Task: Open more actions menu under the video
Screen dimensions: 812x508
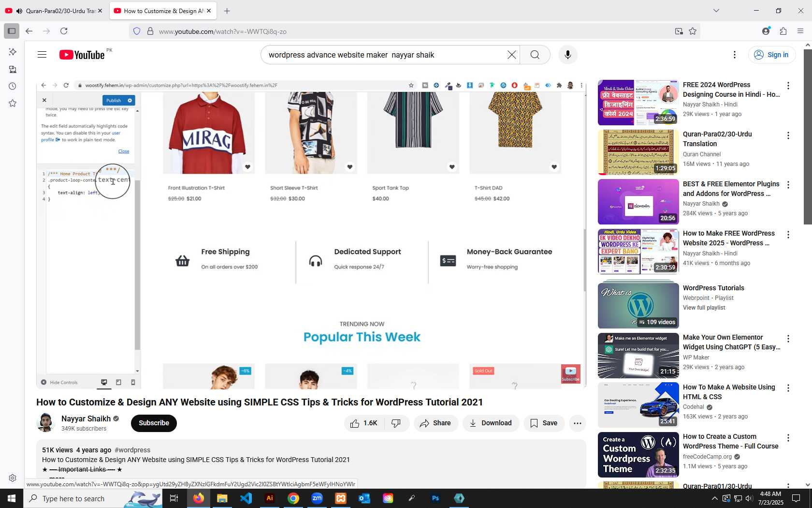Action: pos(577,423)
